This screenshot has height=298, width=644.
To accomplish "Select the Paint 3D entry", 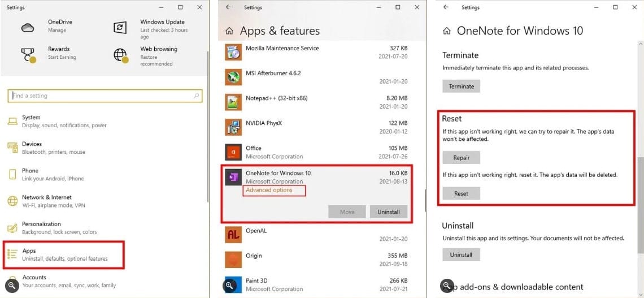I will pos(317,284).
